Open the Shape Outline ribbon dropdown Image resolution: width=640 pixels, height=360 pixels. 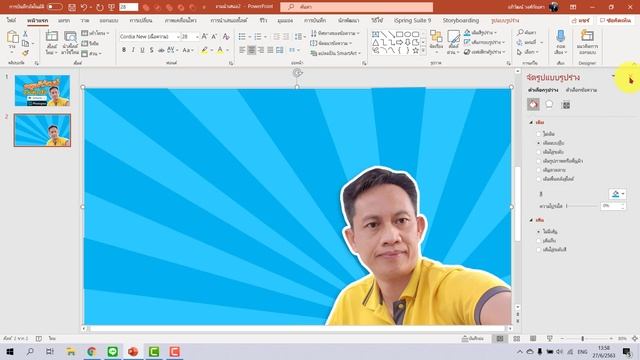point(484,42)
